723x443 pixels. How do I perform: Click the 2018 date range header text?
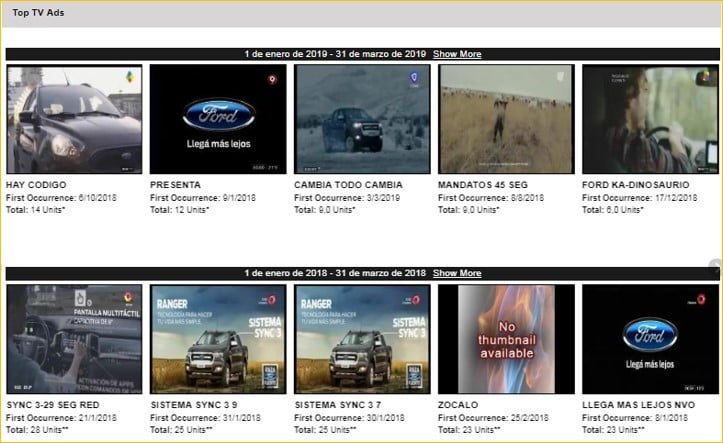click(335, 273)
